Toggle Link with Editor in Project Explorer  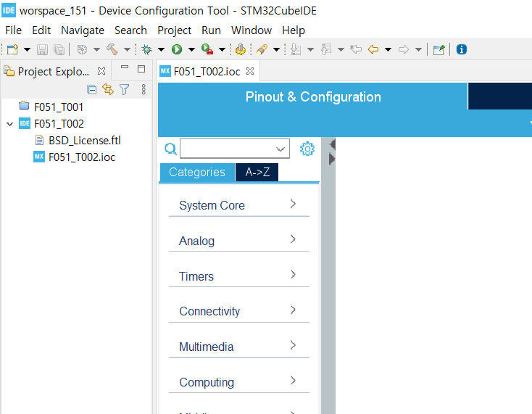click(x=108, y=89)
